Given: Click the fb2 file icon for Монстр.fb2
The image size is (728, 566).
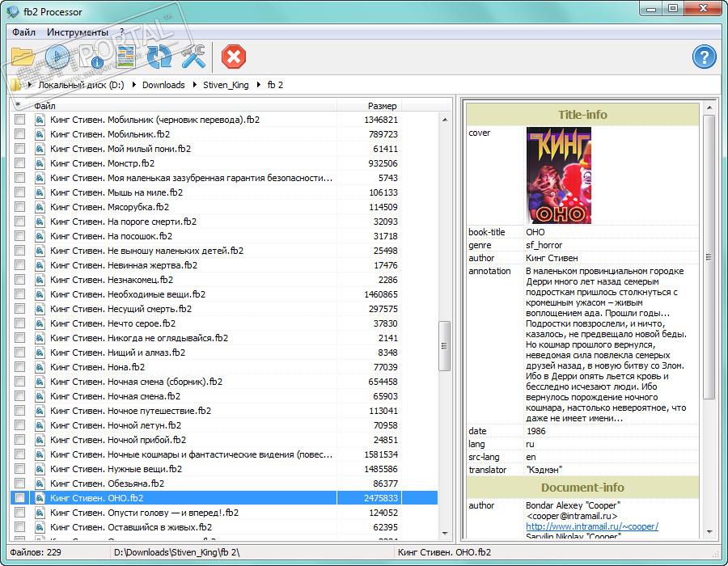Looking at the screenshot, I should tap(40, 163).
